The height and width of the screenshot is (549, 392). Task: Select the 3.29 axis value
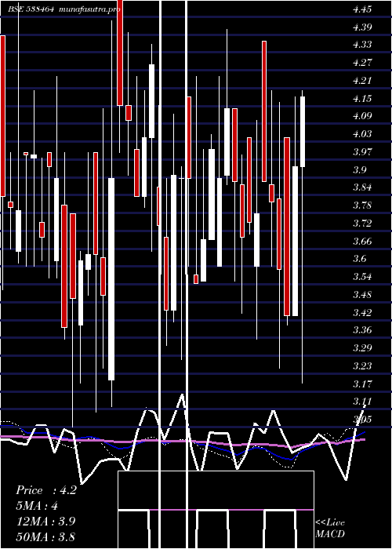pyautogui.click(x=362, y=348)
